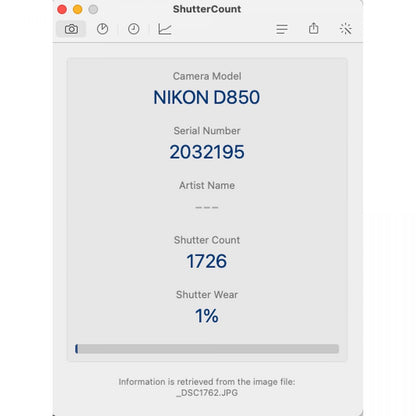Click the 1% shutter wear value
The width and height of the screenshot is (416, 416).
point(207,316)
